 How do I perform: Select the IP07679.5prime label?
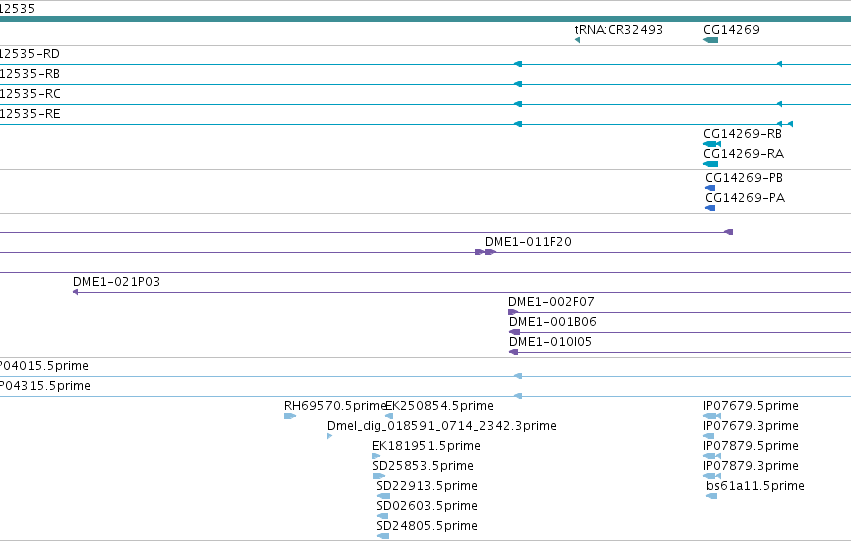[751, 406]
